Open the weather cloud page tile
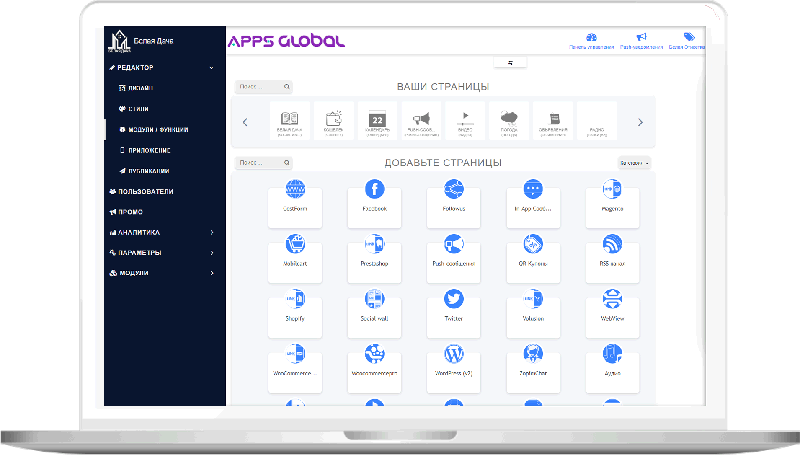Viewport: 800px width, 455px height. point(509,121)
